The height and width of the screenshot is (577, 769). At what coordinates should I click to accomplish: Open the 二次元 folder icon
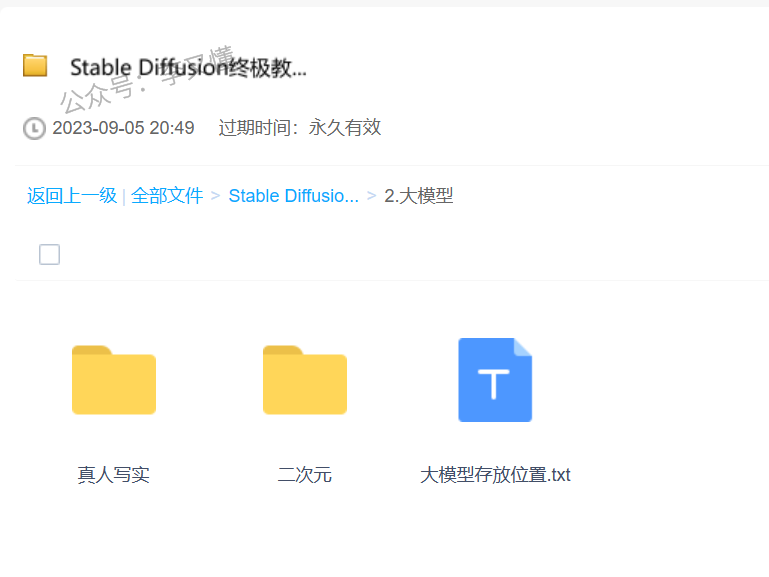(x=305, y=380)
